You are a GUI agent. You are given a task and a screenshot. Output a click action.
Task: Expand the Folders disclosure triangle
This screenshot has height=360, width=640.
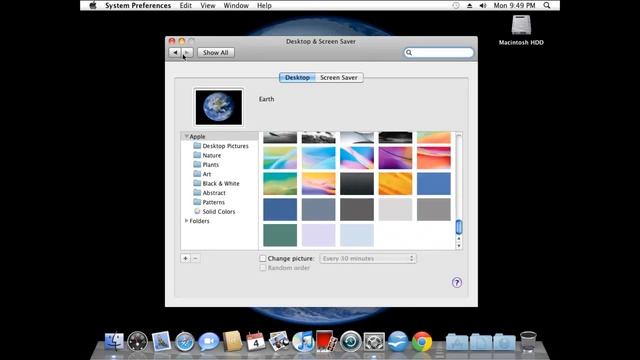186,221
